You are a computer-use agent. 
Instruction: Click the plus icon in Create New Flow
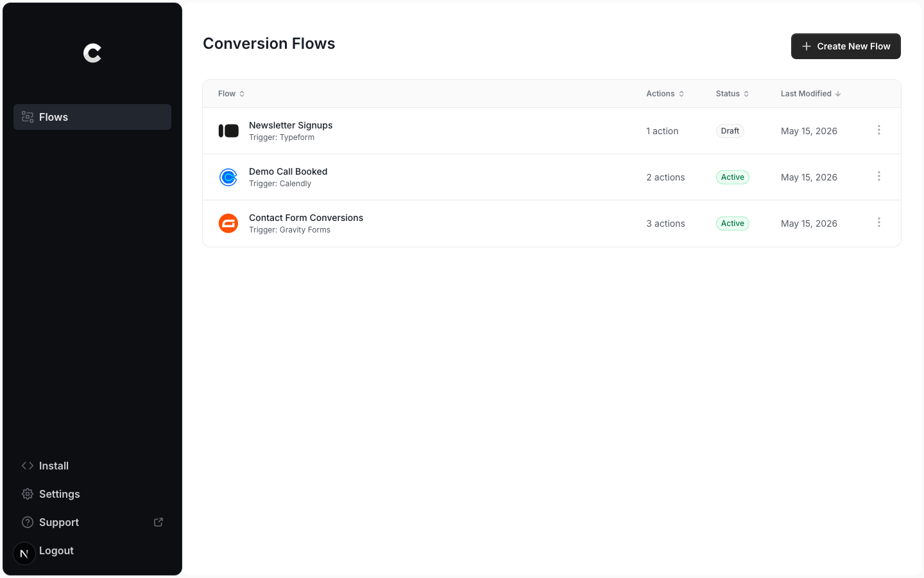[807, 46]
